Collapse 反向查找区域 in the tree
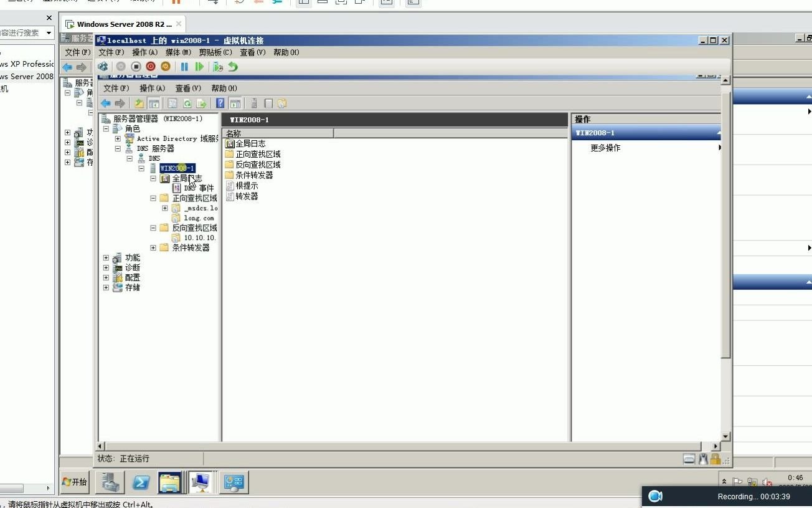This screenshot has height=508, width=812. click(153, 228)
